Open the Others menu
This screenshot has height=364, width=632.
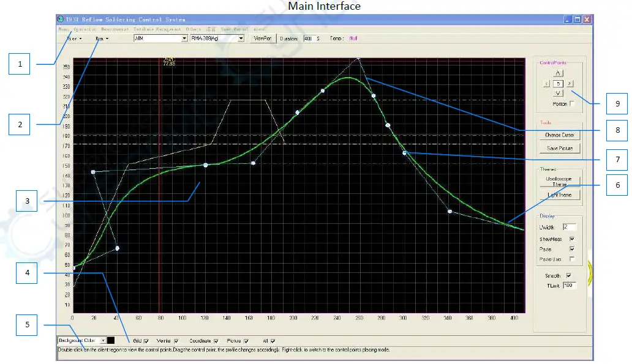pyautogui.click(x=193, y=29)
